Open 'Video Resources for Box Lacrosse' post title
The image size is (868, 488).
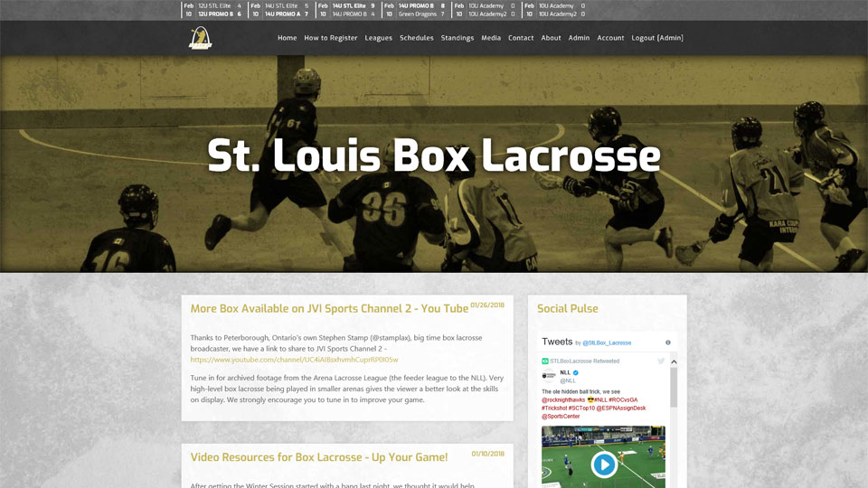(319, 457)
